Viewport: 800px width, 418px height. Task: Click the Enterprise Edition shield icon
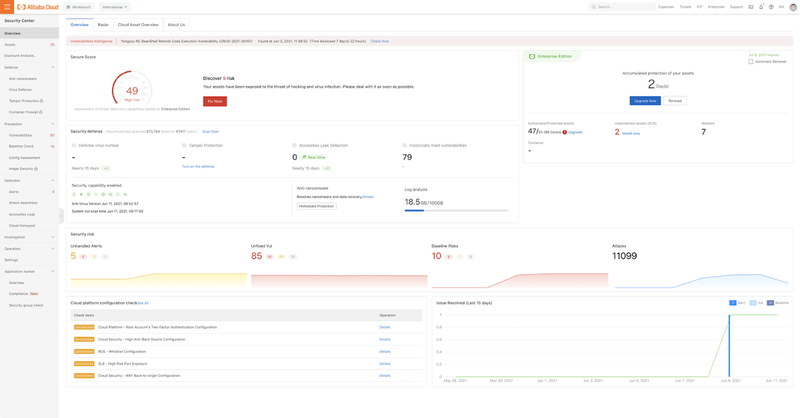click(532, 57)
